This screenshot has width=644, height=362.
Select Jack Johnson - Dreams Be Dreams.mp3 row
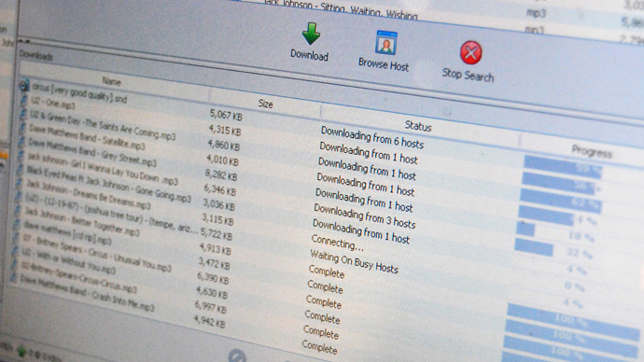coord(88,194)
